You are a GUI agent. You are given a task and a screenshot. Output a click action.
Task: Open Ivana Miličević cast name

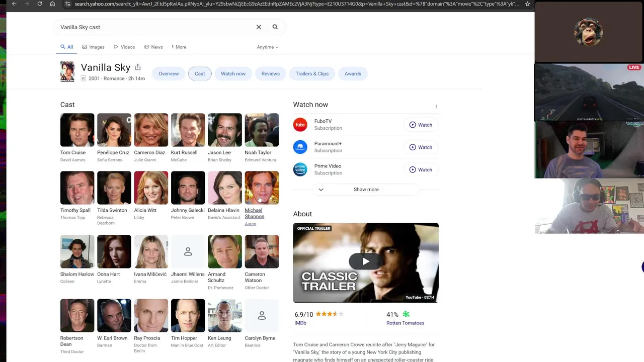click(150, 274)
